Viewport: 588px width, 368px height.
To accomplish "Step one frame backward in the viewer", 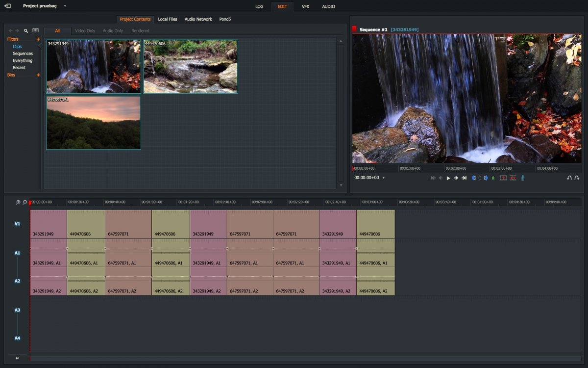I will [x=441, y=178].
